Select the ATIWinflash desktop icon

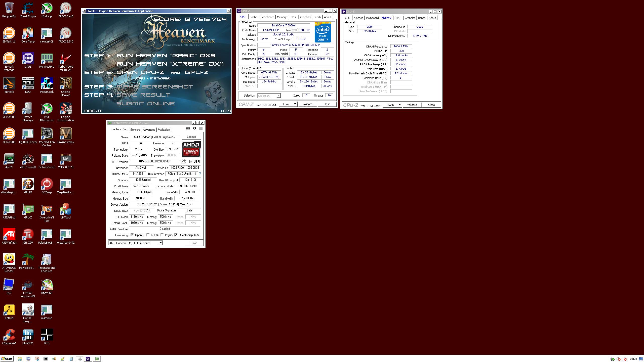[x=9, y=236]
